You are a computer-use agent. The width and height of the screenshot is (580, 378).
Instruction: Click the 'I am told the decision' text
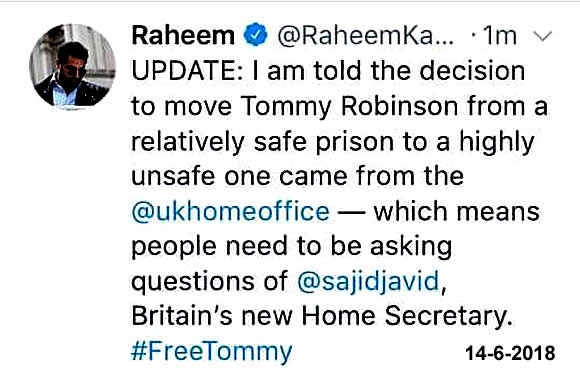pyautogui.click(x=388, y=71)
